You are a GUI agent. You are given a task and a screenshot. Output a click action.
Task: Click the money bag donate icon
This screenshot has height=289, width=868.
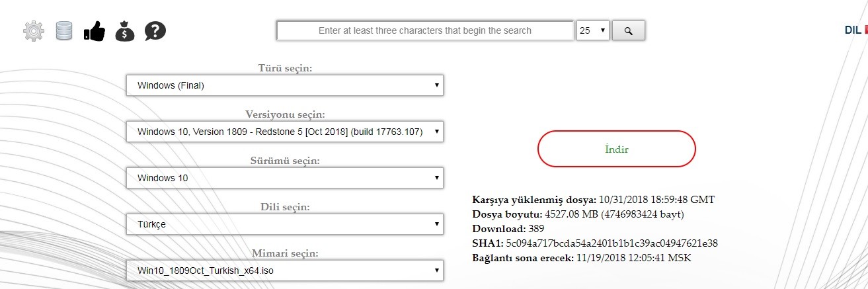(125, 30)
